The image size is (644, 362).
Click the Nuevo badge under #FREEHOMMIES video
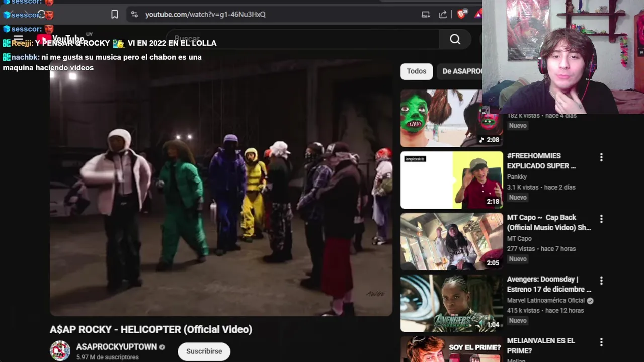(x=518, y=198)
